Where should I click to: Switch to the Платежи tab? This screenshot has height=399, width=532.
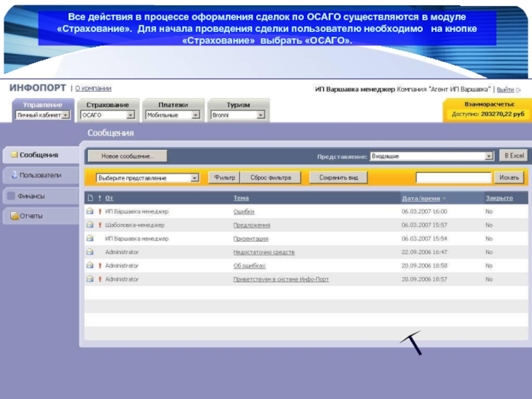point(173,105)
